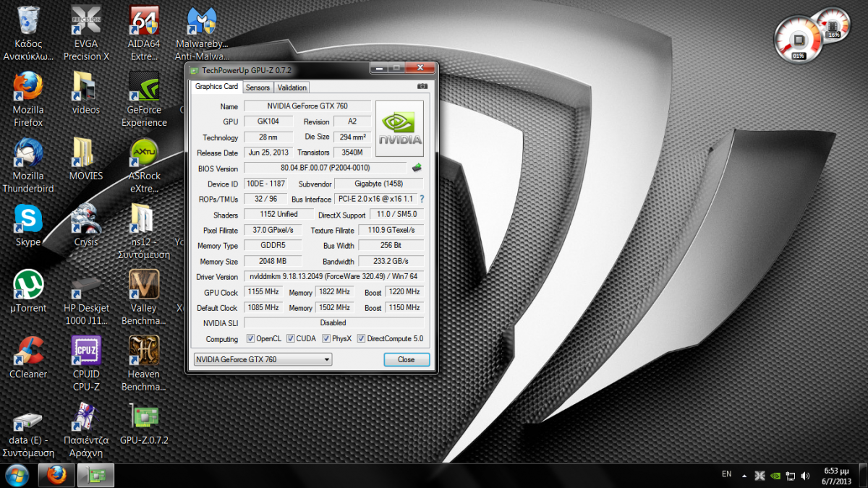This screenshot has width=868, height=488.
Task: Click the Texture Fillrate value 110.9 GTexel/s
Action: pyautogui.click(x=391, y=230)
